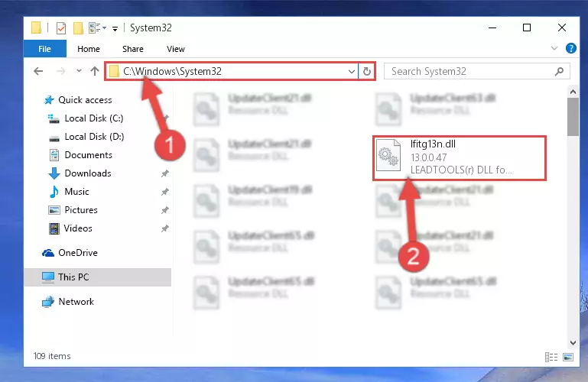Expand the ribbon with the chevron
Screen dimensions: 588x382
(x=554, y=48)
